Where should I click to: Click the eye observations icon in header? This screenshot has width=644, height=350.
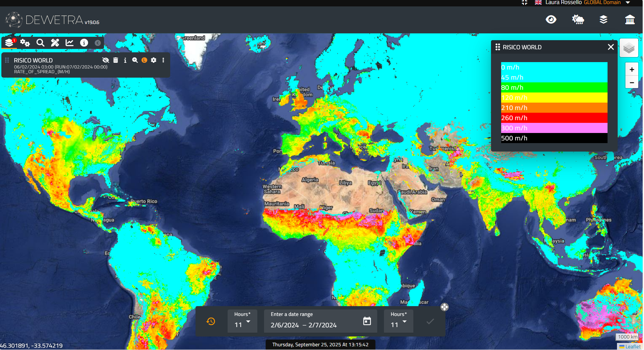pos(551,20)
